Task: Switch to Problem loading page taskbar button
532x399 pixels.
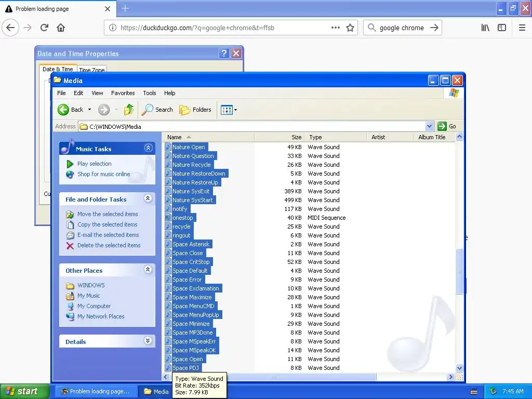Action: (95, 391)
